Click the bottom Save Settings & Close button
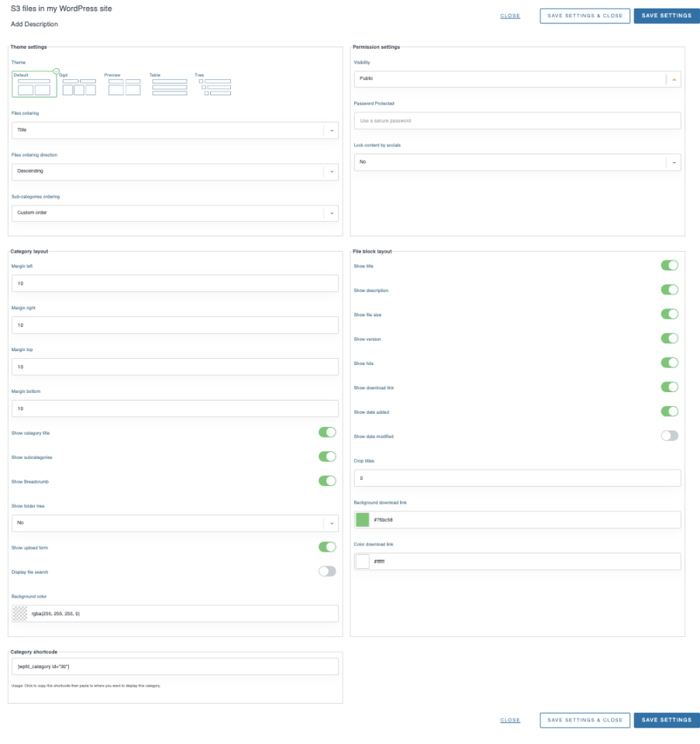This screenshot has height=744, width=700. pos(584,720)
